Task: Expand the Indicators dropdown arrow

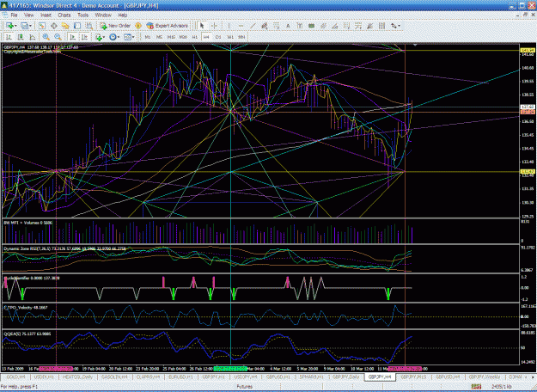Action: tap(104, 37)
